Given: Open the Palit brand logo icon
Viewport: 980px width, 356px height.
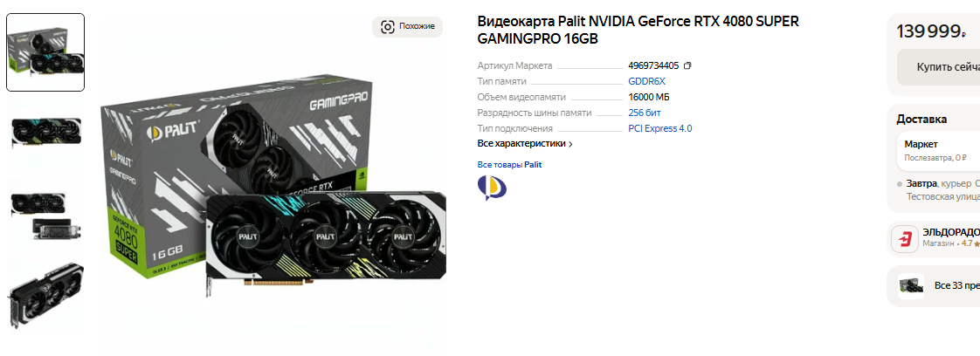Looking at the screenshot, I should [x=492, y=188].
